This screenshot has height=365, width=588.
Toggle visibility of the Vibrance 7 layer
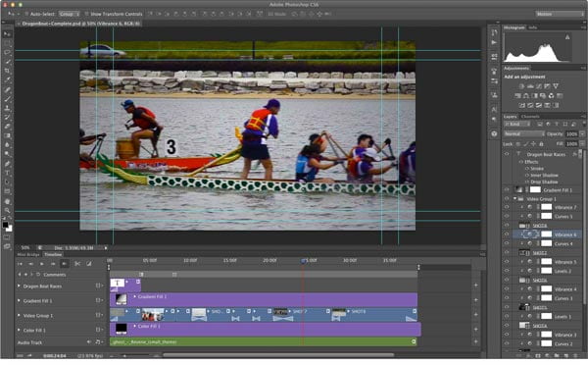point(507,207)
